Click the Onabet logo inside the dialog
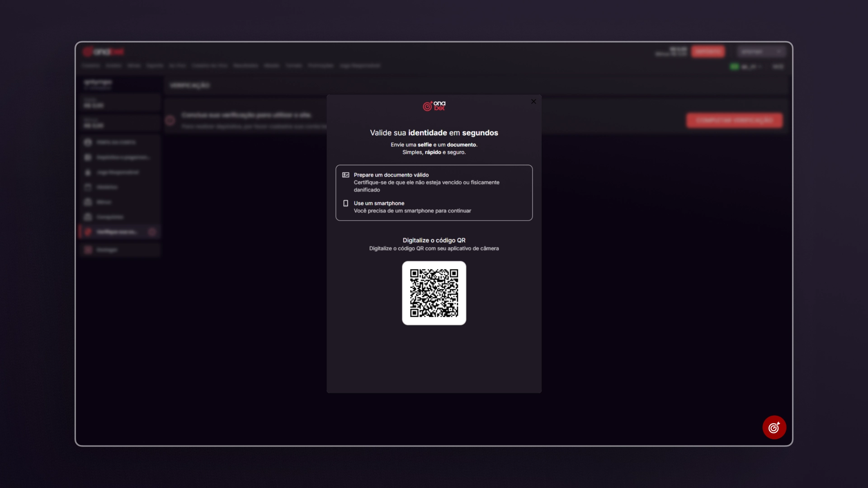Screen dimensions: 868x488 434,106
